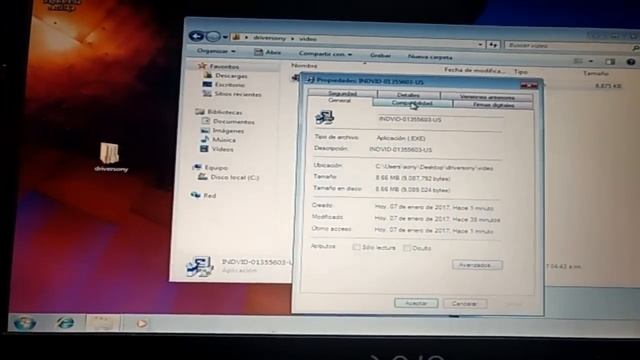
Task: Open the Documentos library
Action: pyautogui.click(x=233, y=122)
